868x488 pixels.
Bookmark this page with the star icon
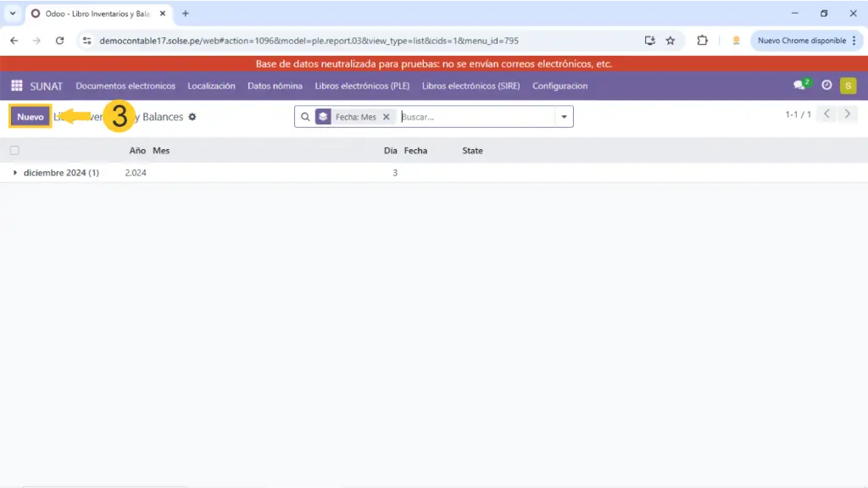point(670,41)
